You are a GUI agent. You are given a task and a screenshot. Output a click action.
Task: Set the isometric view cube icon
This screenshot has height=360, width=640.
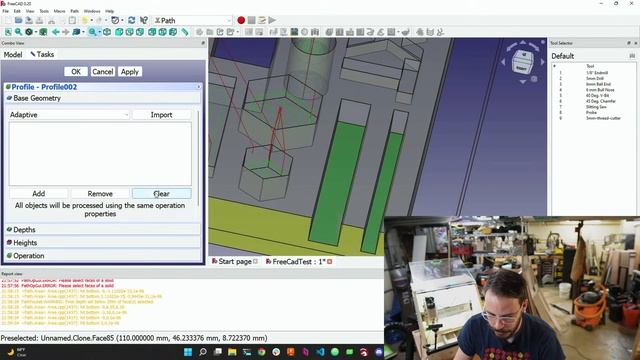point(107,32)
